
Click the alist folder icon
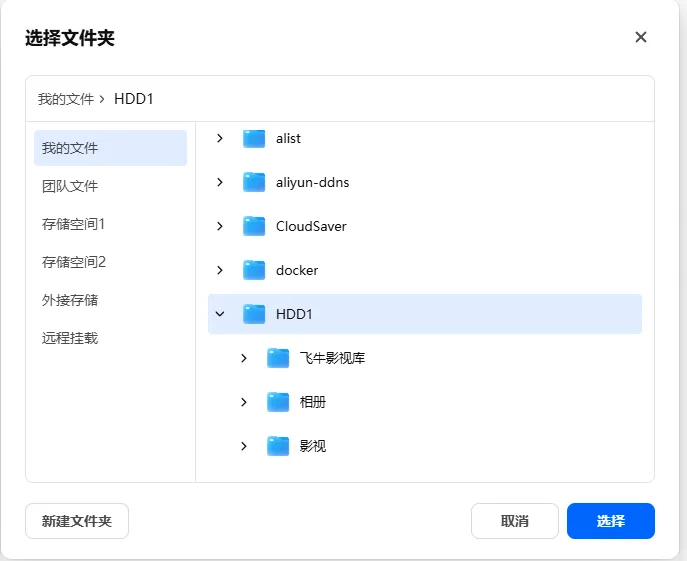[x=254, y=138]
